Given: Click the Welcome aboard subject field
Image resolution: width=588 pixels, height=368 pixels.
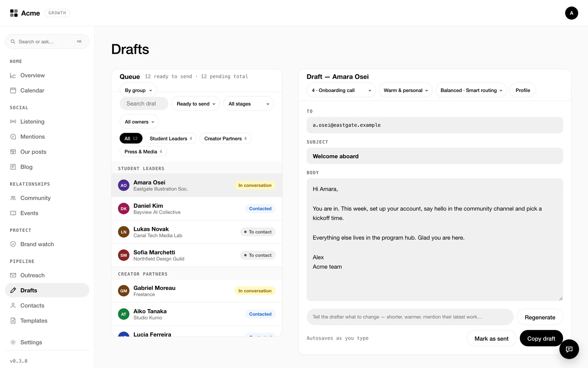Looking at the screenshot, I should click(435, 156).
